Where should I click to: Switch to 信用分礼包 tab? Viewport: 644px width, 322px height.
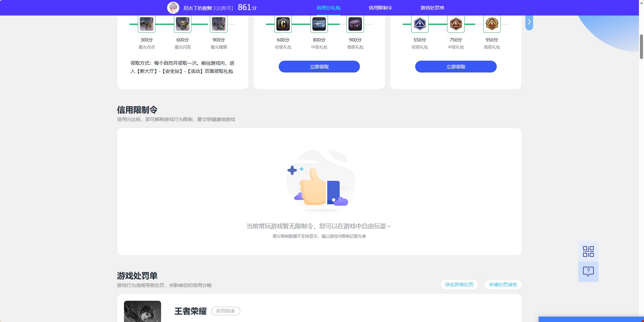point(328,8)
